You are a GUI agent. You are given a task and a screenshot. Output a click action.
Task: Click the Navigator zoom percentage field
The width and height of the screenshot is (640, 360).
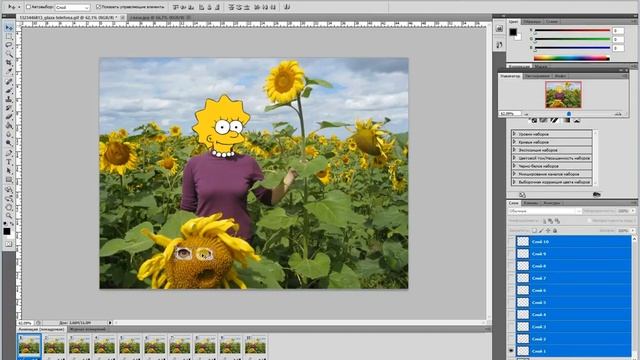pyautogui.click(x=510, y=114)
